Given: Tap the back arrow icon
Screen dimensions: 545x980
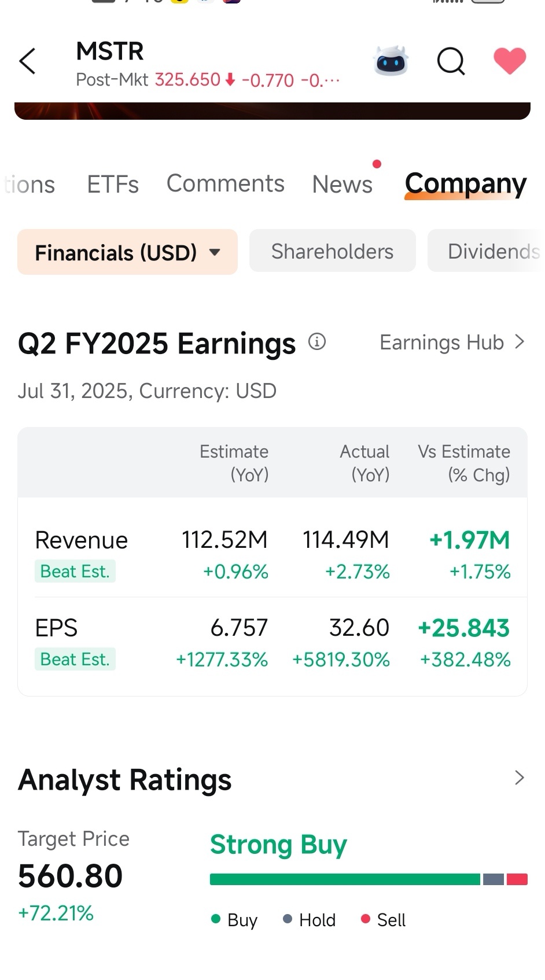Looking at the screenshot, I should [28, 61].
